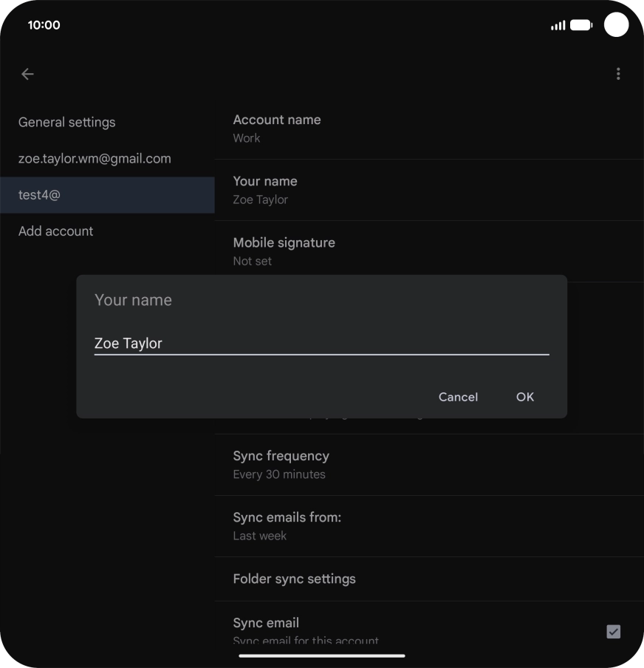Open Folder sync settings
644x668 pixels.
[428, 579]
